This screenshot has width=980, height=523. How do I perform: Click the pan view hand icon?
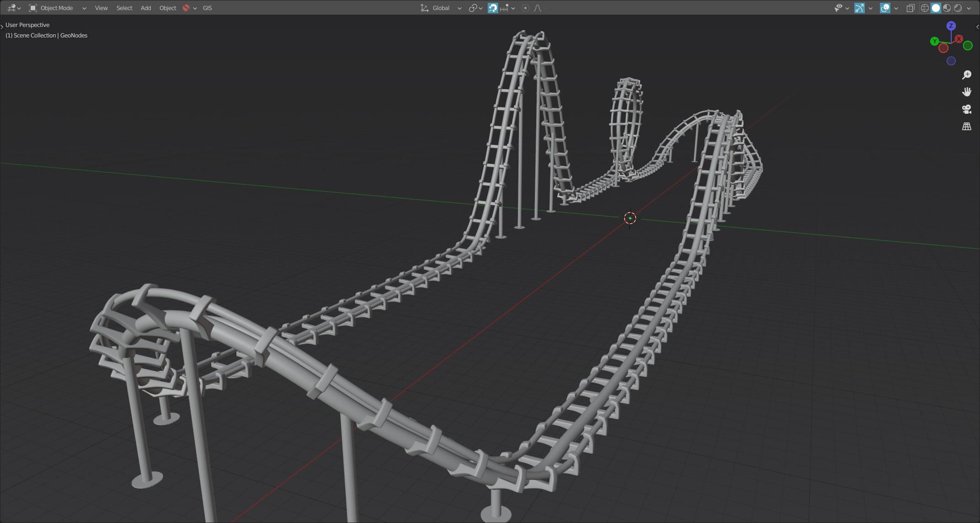967,92
